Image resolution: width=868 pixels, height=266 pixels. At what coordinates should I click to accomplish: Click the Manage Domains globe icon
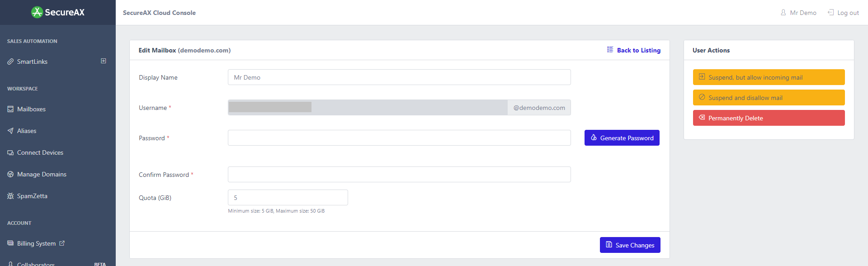[10, 174]
